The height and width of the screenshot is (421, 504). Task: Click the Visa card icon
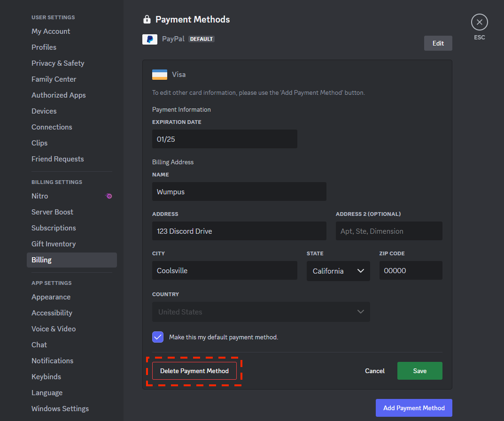(159, 74)
